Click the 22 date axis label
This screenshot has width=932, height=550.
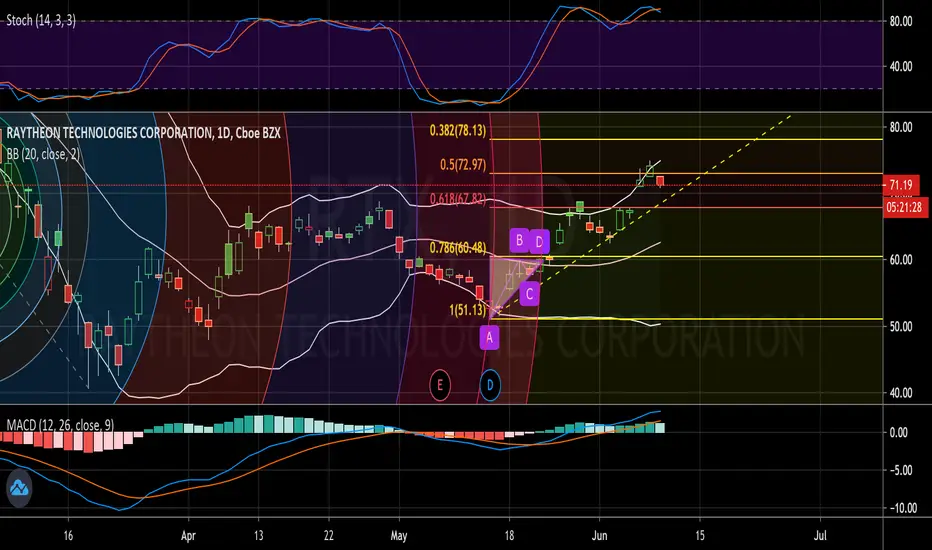[329, 536]
